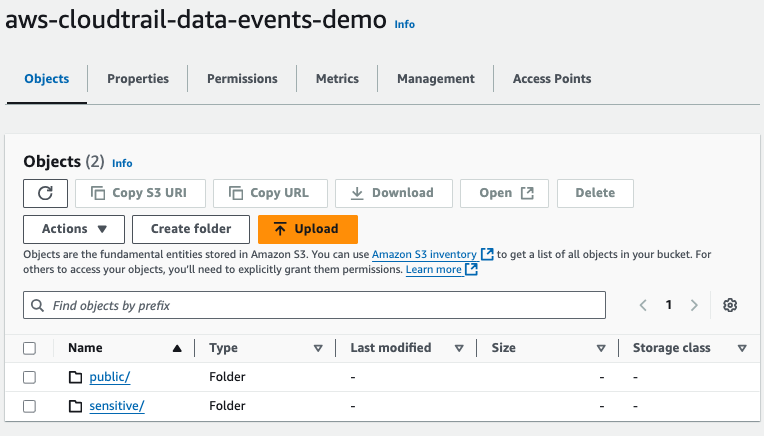The height and width of the screenshot is (436, 764).
Task: Open the Management tab
Action: click(436, 79)
